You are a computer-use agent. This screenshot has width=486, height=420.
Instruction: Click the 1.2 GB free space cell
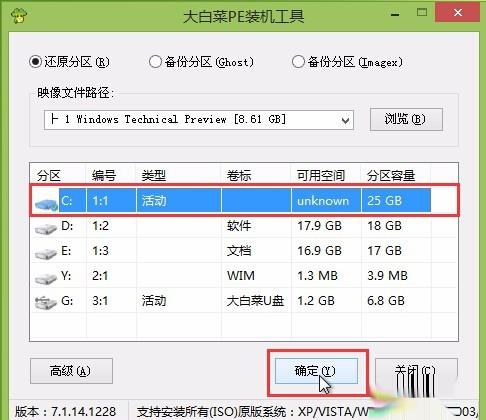point(316,301)
